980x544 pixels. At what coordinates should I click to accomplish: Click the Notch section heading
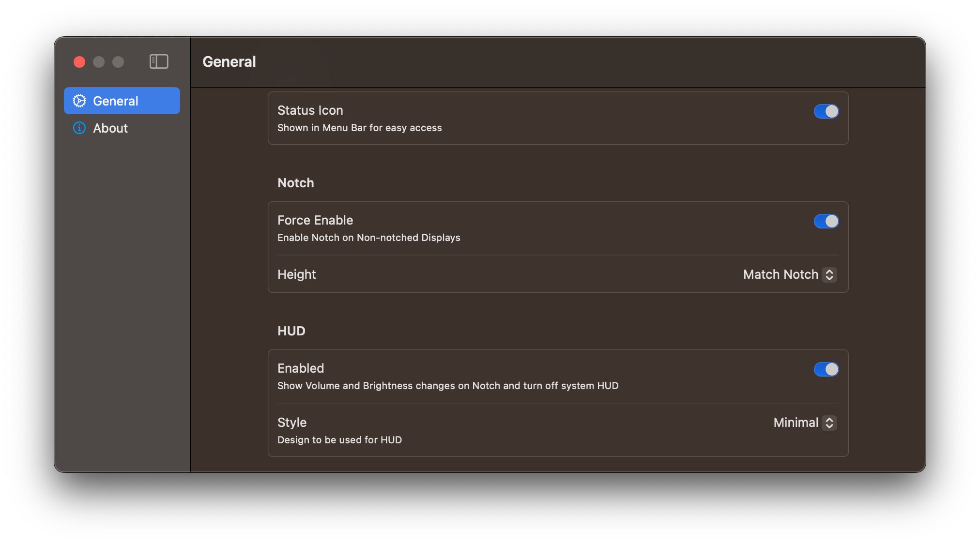click(295, 183)
